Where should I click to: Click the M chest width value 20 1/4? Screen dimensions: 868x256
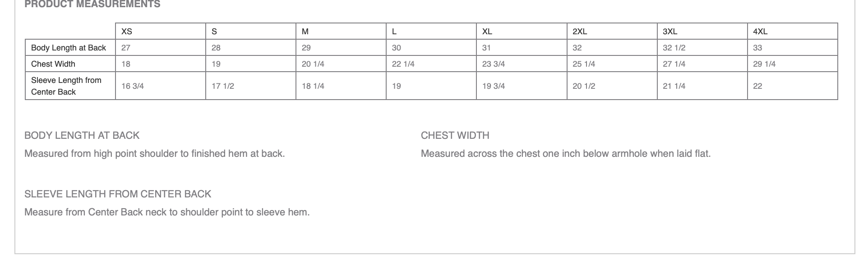point(313,64)
